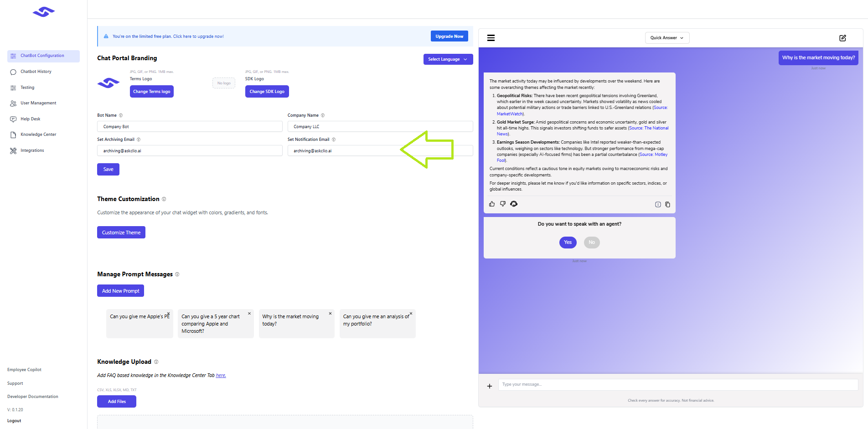Open the Integrations sidebar item
868x429 pixels.
32,150
